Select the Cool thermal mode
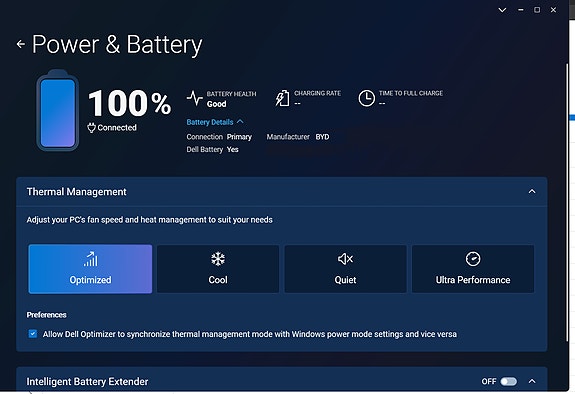 pos(218,269)
